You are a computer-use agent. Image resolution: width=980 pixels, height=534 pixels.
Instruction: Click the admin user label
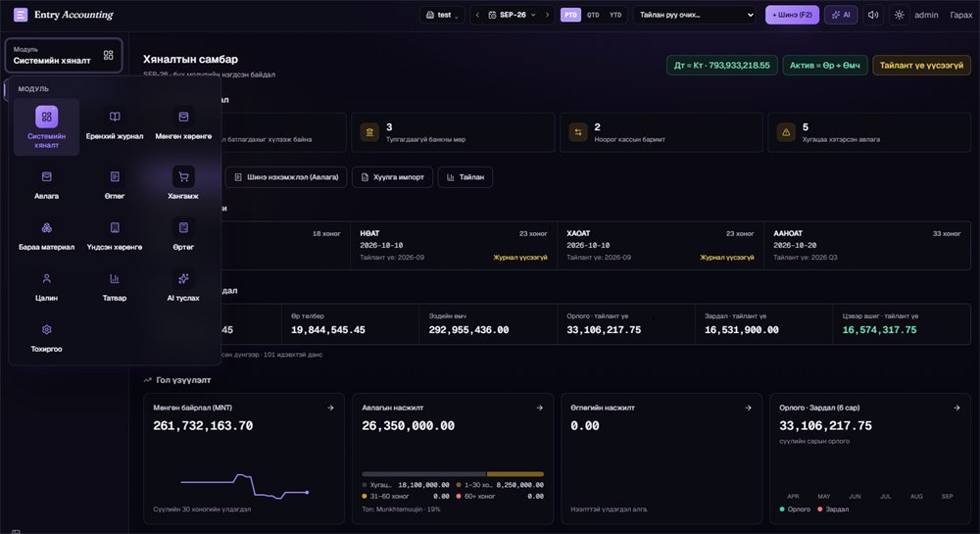point(926,15)
